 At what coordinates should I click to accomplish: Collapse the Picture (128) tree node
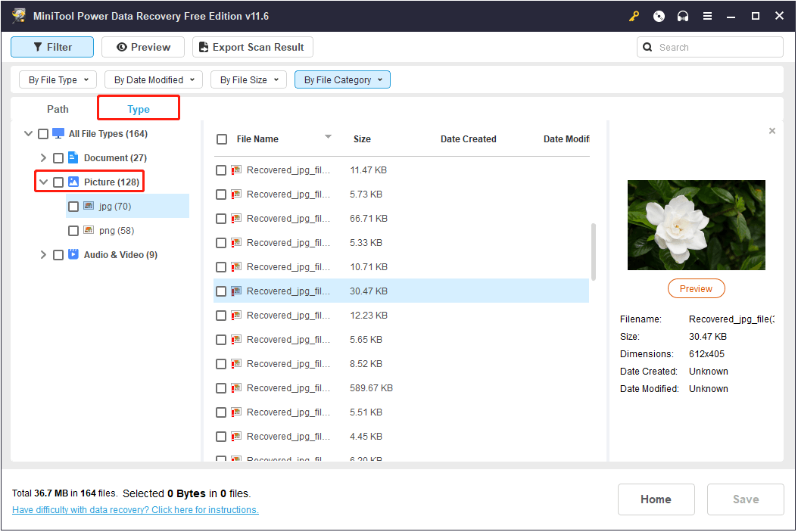[43, 182]
